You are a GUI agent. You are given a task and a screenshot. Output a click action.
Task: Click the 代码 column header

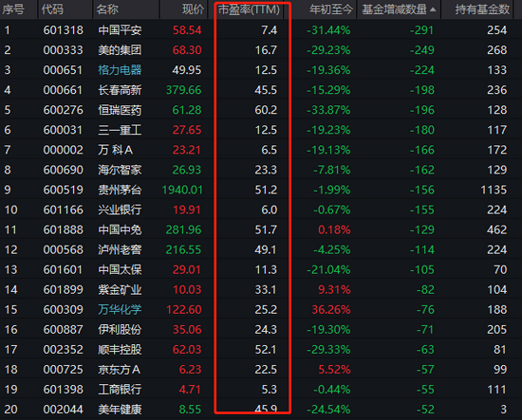(x=52, y=9)
